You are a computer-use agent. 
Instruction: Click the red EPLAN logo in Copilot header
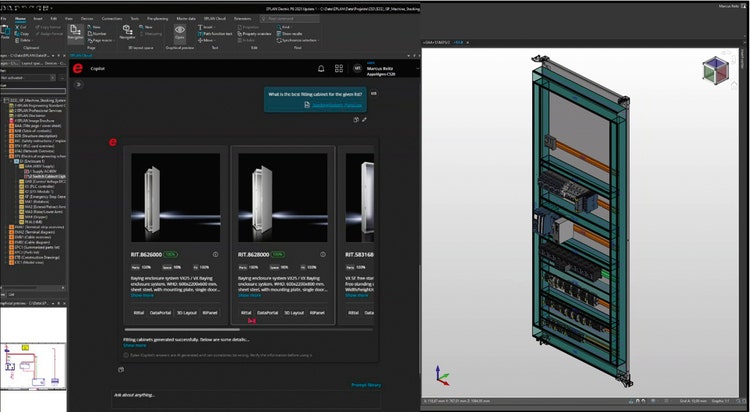78,68
